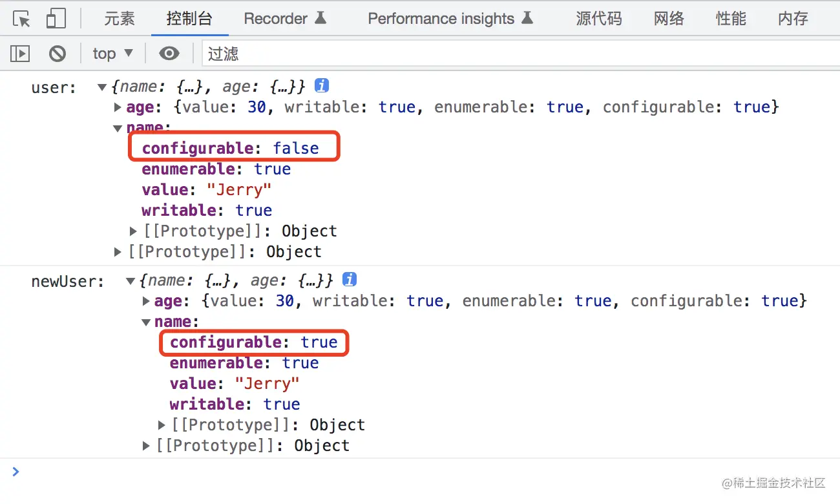Collapse the name property under newUser

[x=146, y=322]
